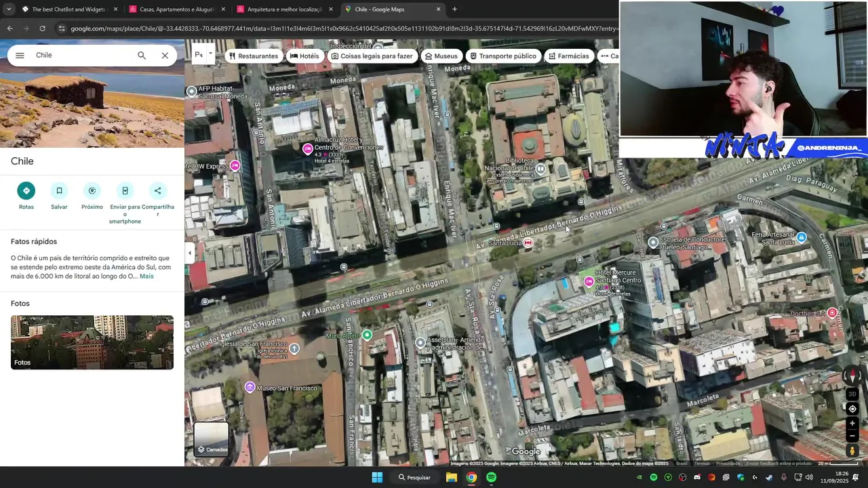This screenshot has height=488, width=868.
Task: Click Museo San Francisco map pin
Action: pos(250,388)
